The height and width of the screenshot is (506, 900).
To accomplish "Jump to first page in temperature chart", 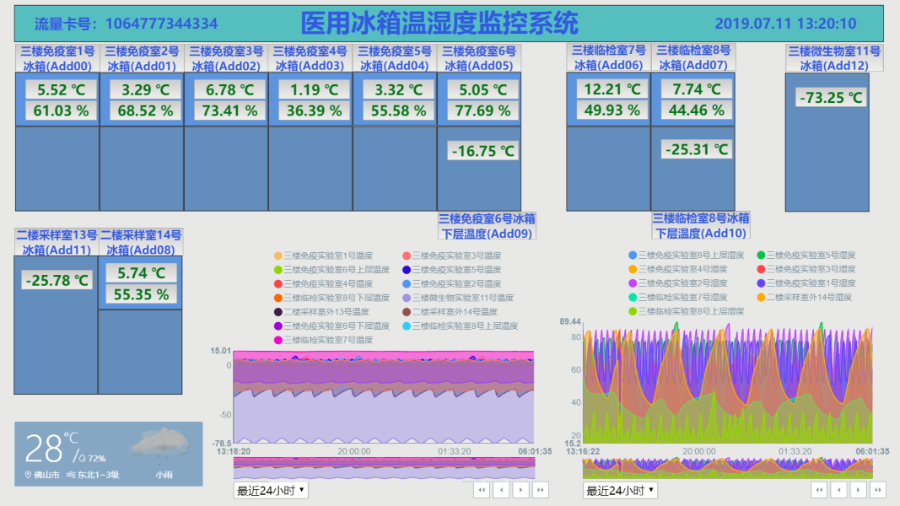I will (482, 490).
